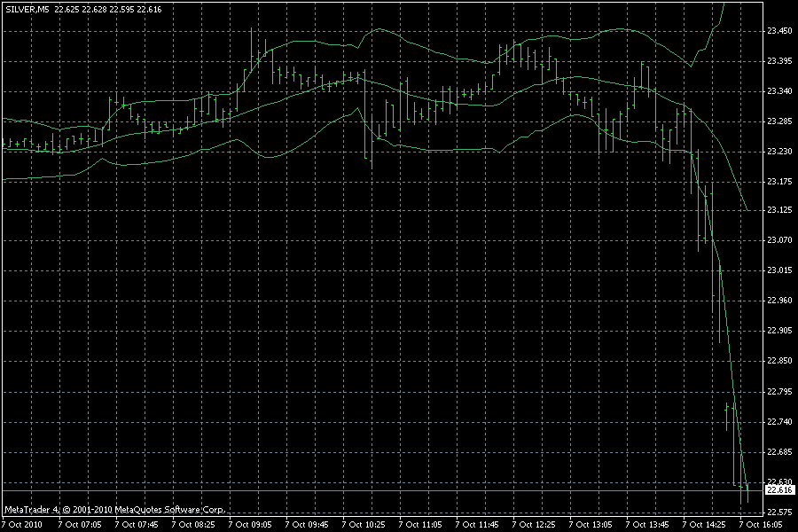798x532 pixels.
Task: Click the 23.340 price axis label
Action: 779,91
